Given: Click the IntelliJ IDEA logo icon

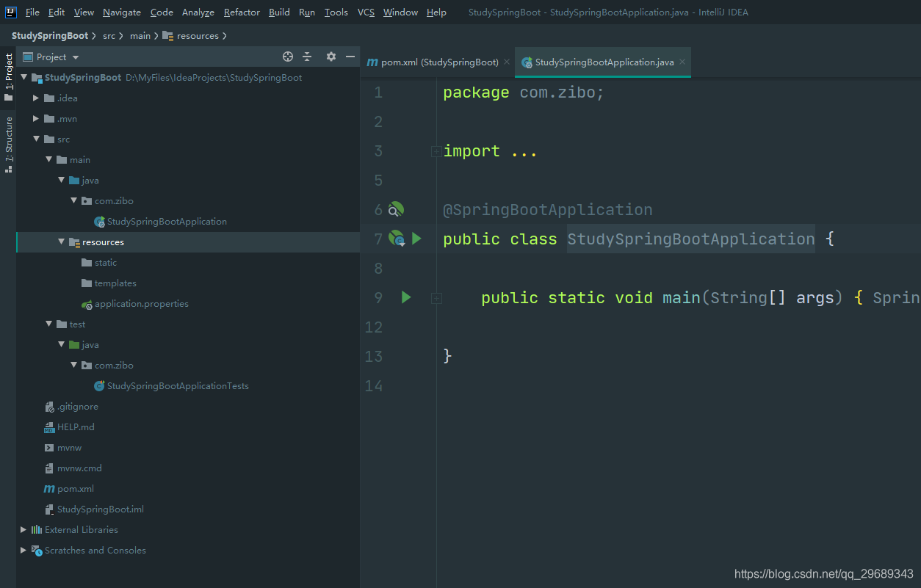Looking at the screenshot, I should (x=11, y=12).
